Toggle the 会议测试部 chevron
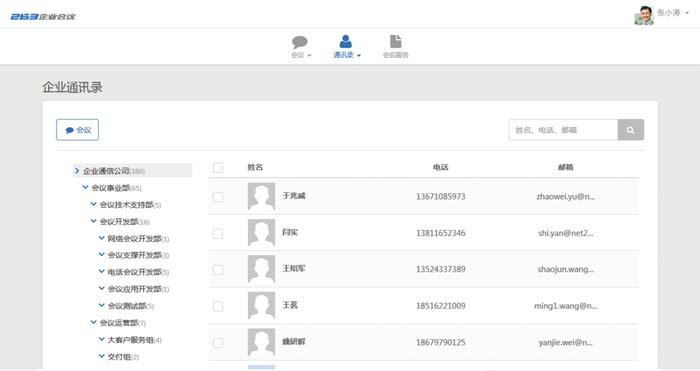The width and height of the screenshot is (700, 371). click(x=101, y=305)
